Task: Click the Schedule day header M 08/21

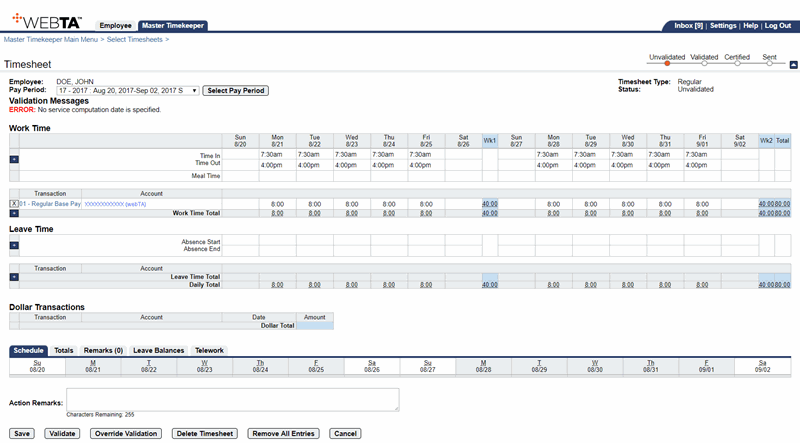Action: 93,366
